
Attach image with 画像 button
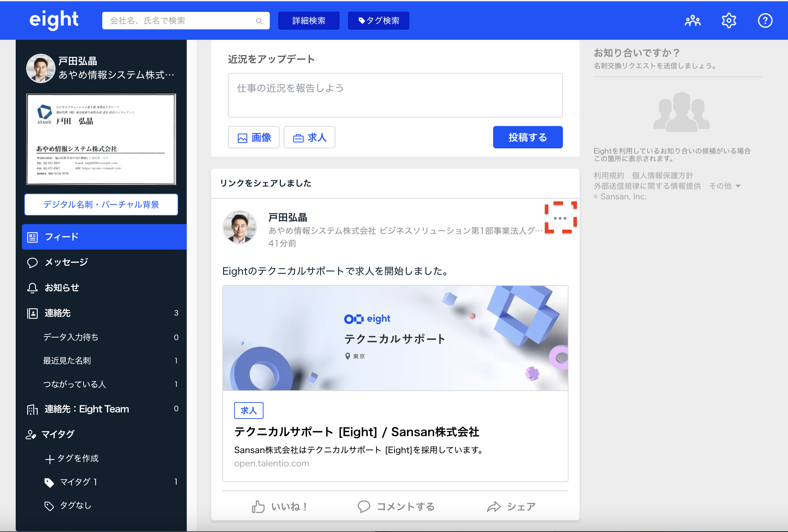[254, 138]
